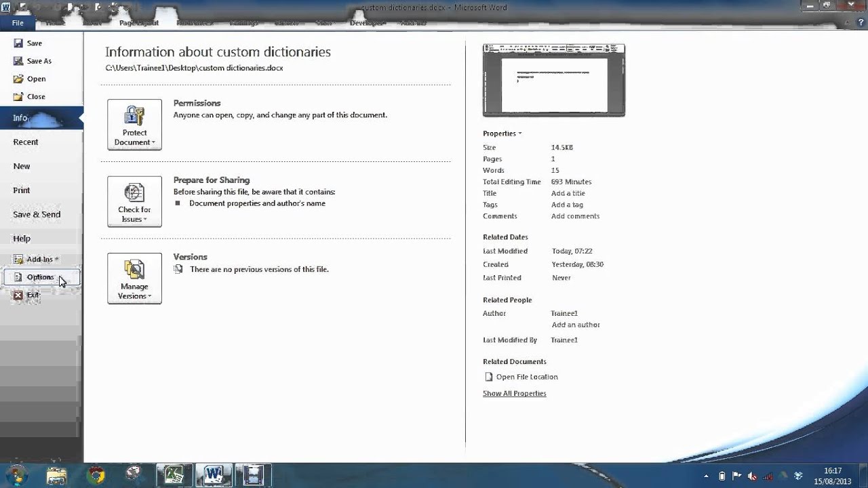Close the document with the Close command
Image resolution: width=868 pixels, height=488 pixels.
[29, 96]
